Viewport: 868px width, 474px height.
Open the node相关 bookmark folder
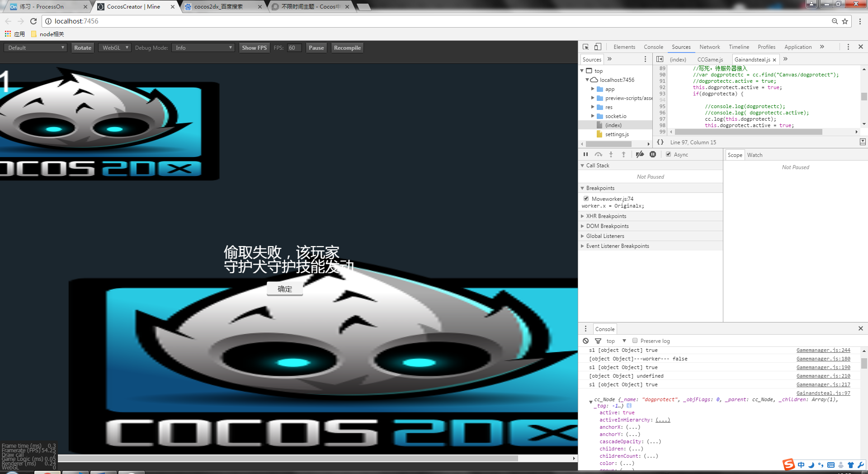47,34
